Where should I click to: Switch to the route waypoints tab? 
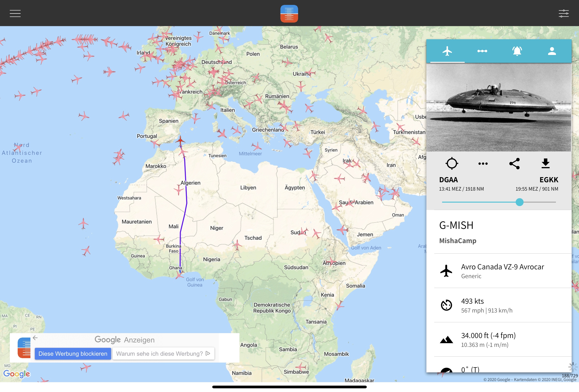tap(482, 51)
